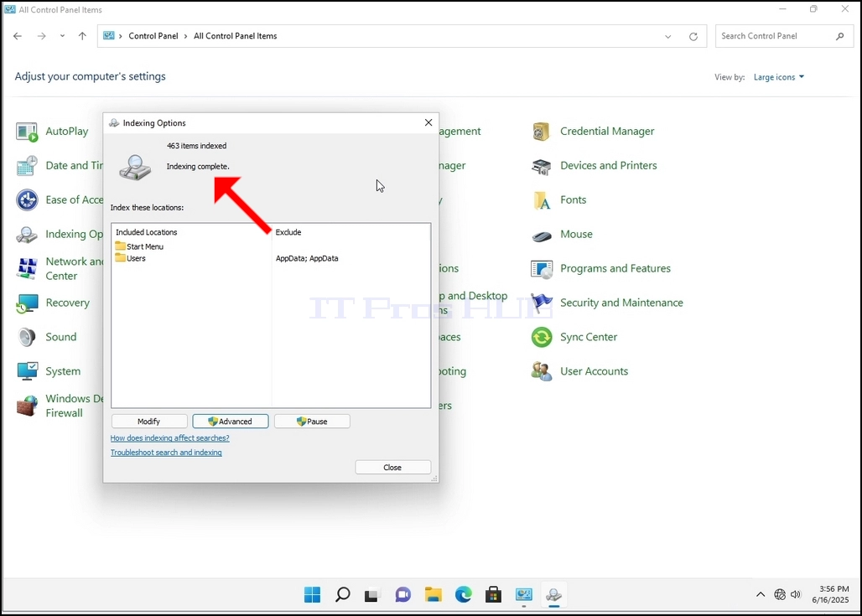Open the Fonts icon
Image resolution: width=862 pixels, height=616 pixels.
click(542, 200)
